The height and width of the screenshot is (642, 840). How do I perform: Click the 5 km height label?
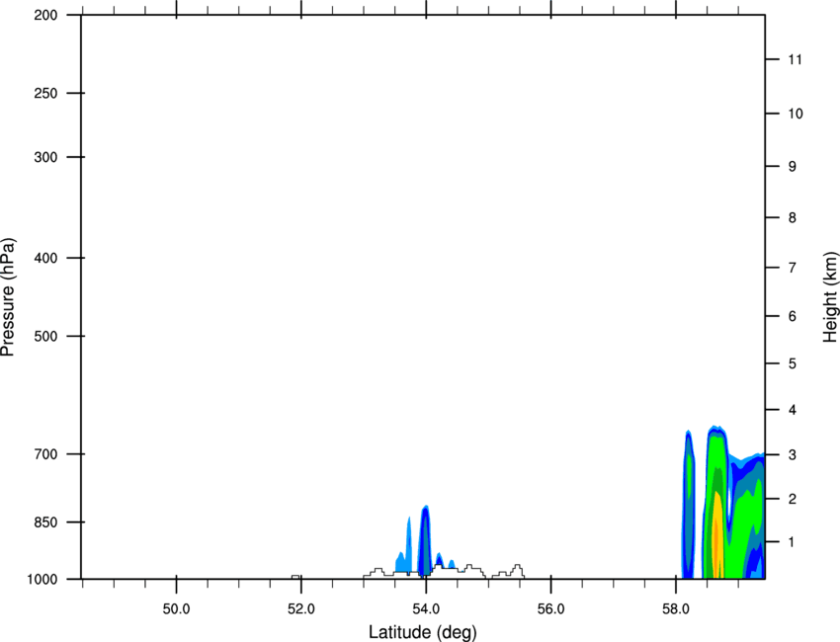(793, 363)
